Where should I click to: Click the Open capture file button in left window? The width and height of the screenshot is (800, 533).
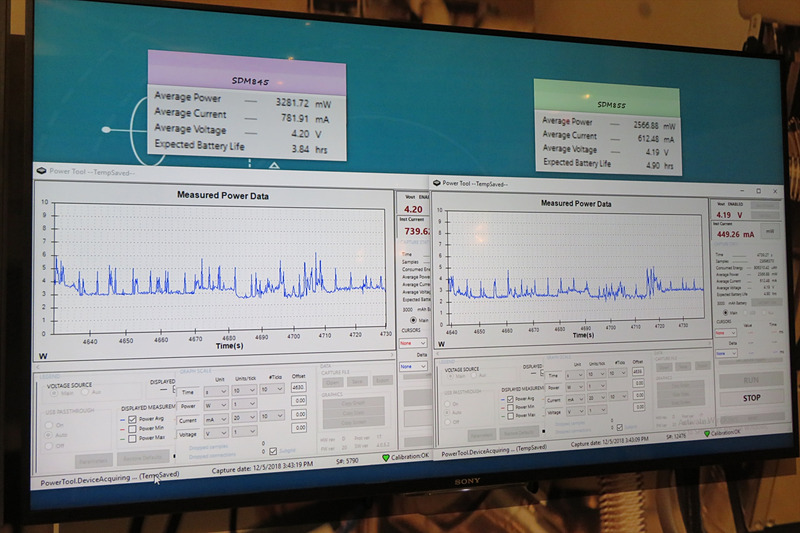click(333, 383)
